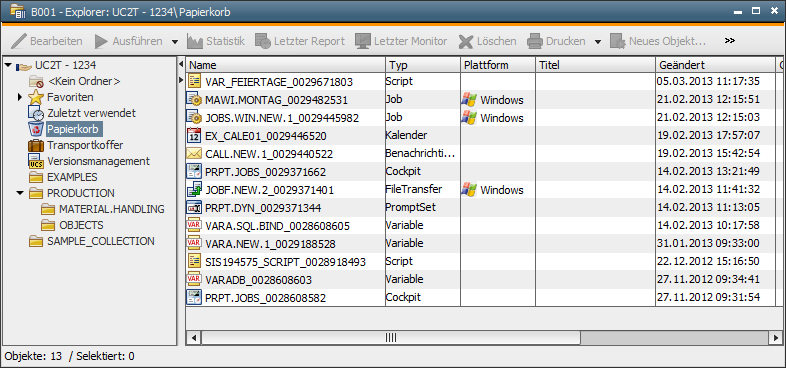Click the Kein Ordner icon

36,81
